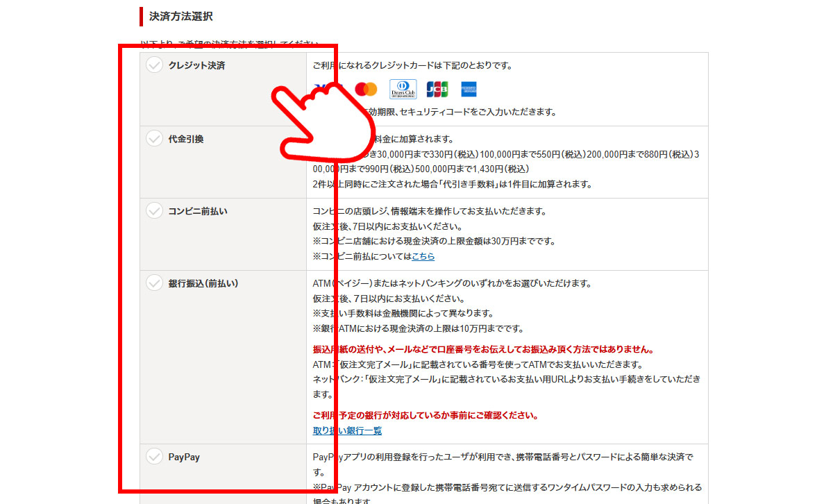Click the Mastercard logo

coord(365,90)
